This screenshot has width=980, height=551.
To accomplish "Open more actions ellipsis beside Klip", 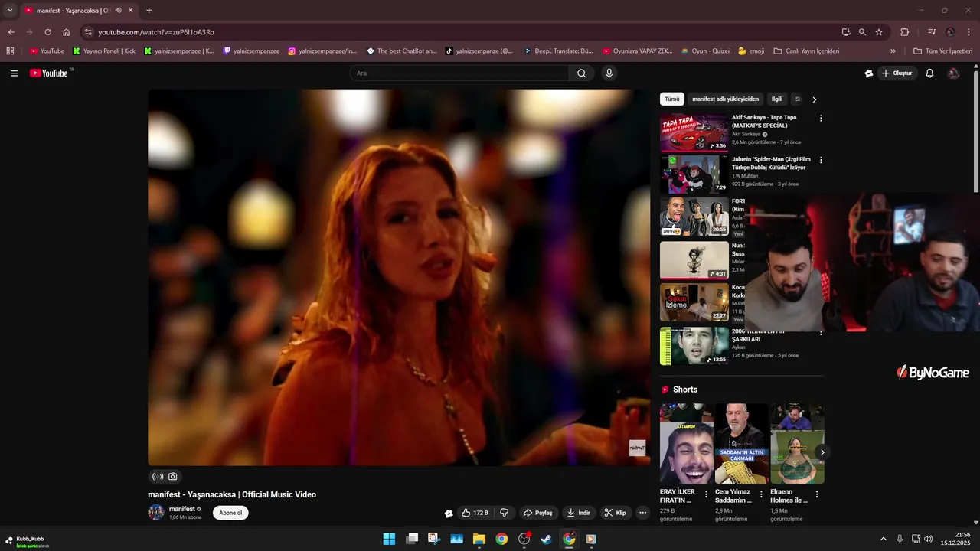I will pos(642,513).
